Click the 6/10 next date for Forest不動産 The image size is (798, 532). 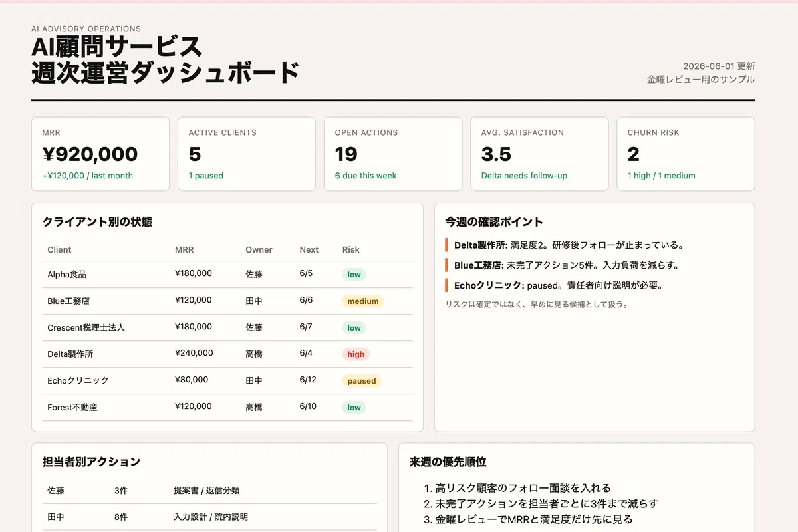(x=309, y=406)
